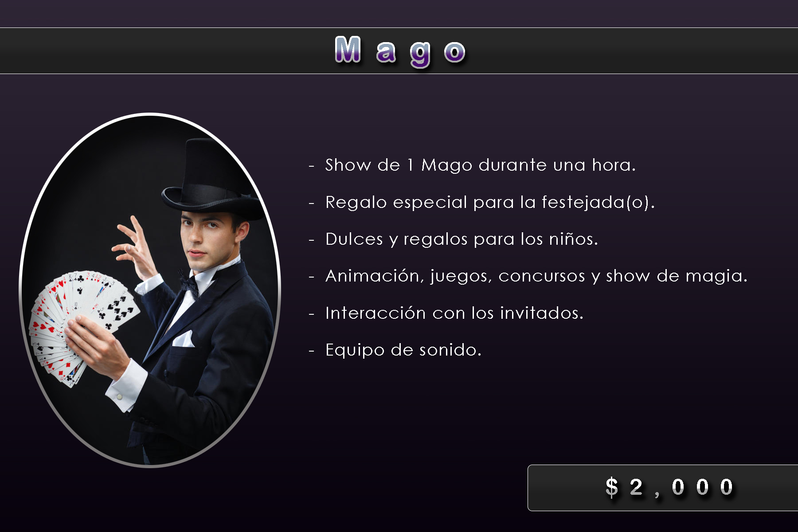Select "Show de 1 Mago durante una hora" line
The image size is (798, 532).
pyautogui.click(x=480, y=165)
